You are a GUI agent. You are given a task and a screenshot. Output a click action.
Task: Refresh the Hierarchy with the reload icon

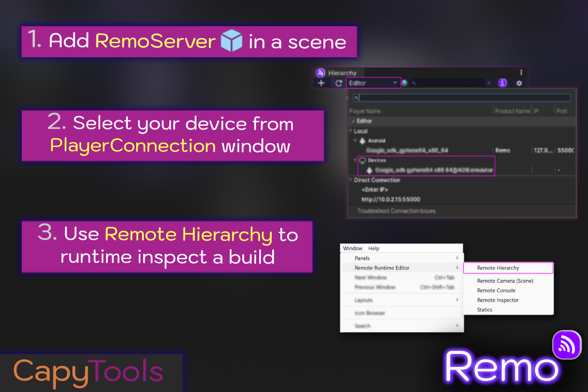(339, 83)
